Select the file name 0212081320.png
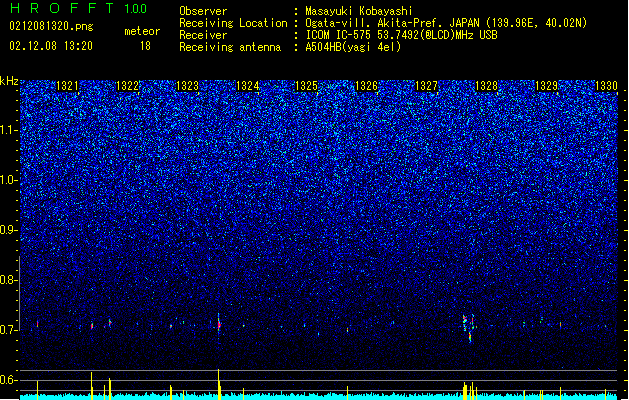The image size is (629, 400). (51, 26)
